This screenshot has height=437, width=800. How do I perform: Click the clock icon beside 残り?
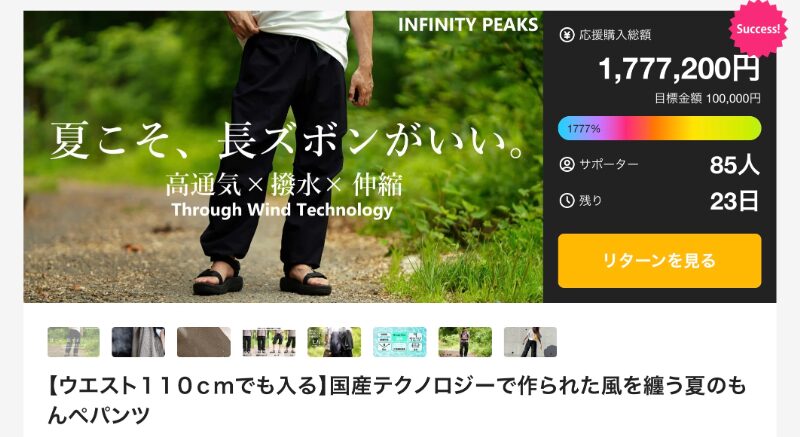point(567,201)
